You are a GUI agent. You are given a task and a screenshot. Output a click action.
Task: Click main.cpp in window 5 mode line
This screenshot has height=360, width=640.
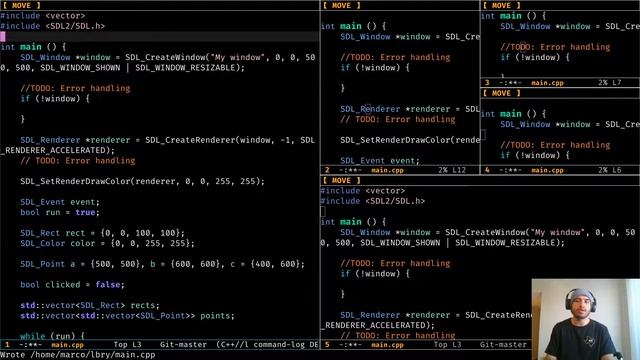click(387, 345)
